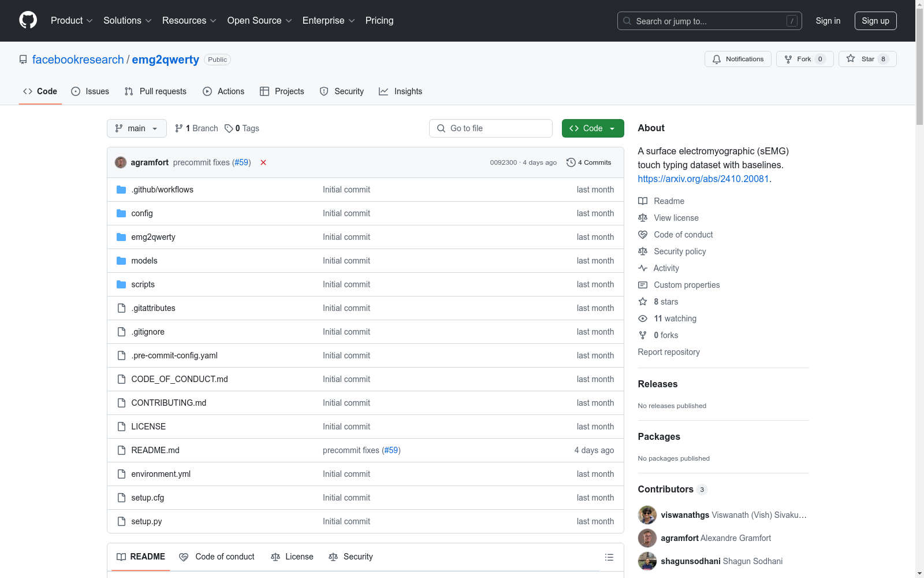The width and height of the screenshot is (924, 578).
Task: Click the models folder icon
Action: (x=121, y=261)
